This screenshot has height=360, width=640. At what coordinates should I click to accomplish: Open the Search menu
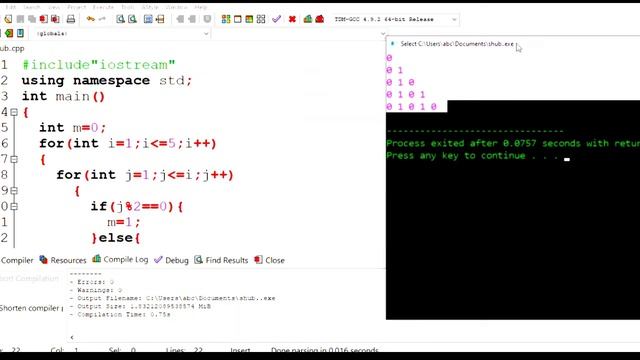31,7
